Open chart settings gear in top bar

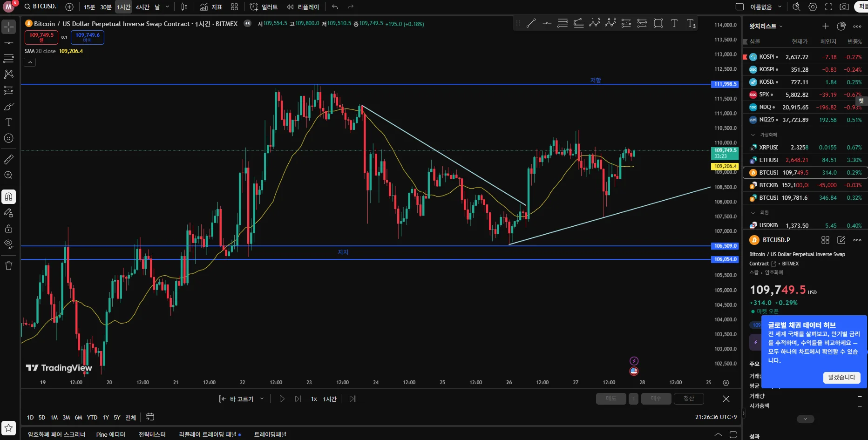point(813,7)
